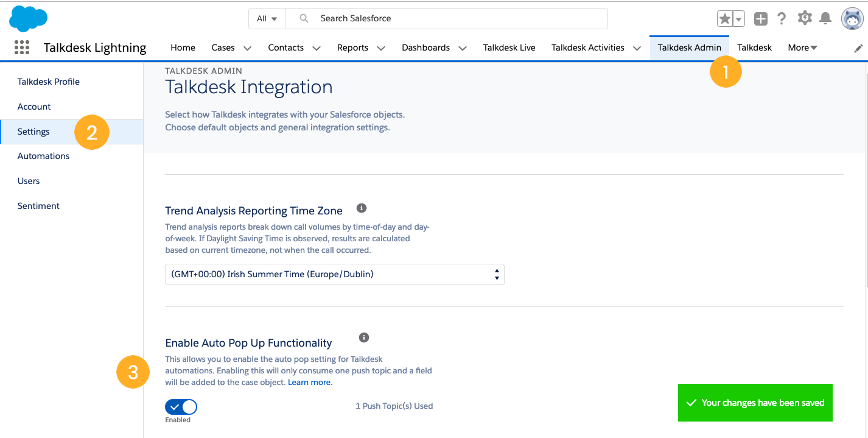Toggle the Auto Pop Up Enabled switch
The image size is (868, 438).
coord(181,407)
